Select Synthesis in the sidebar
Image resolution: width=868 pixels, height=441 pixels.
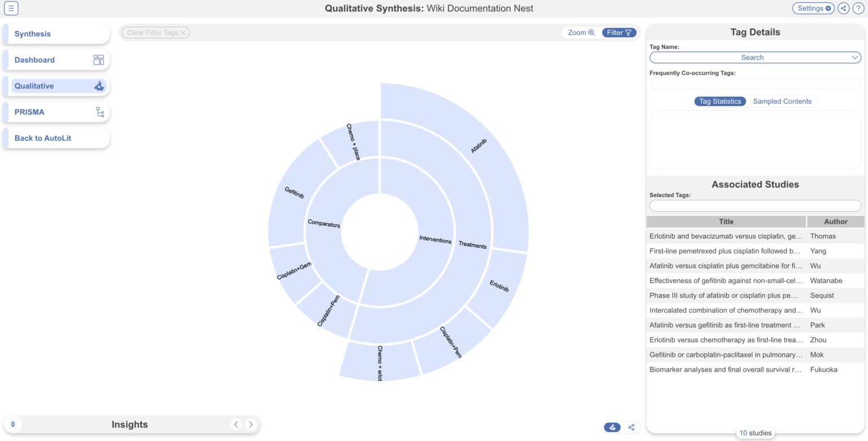(x=32, y=33)
